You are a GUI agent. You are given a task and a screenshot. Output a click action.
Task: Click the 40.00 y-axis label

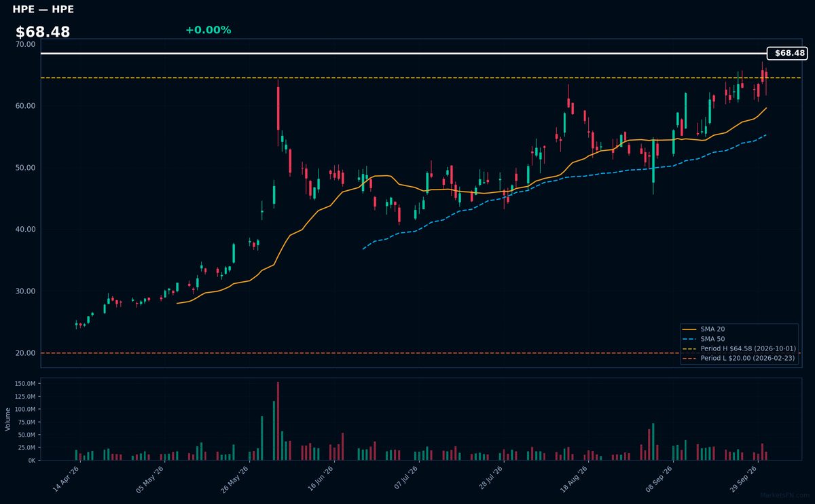click(26, 230)
